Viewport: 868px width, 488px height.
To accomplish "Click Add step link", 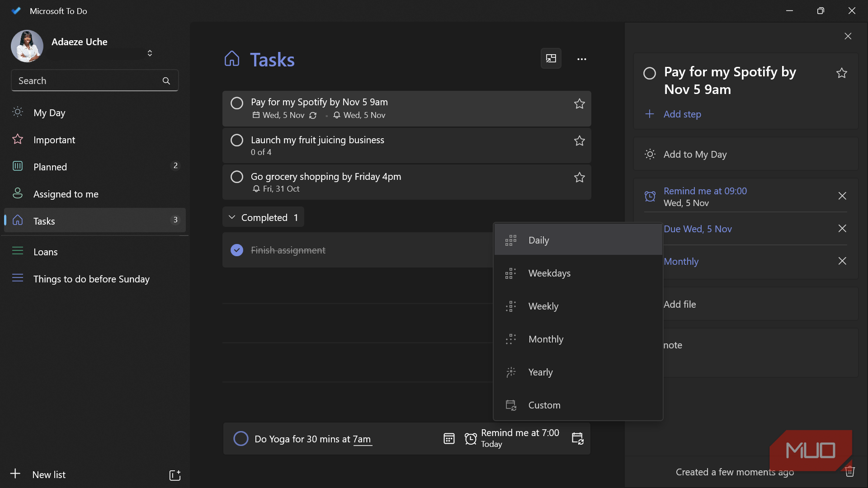I will [x=682, y=114].
